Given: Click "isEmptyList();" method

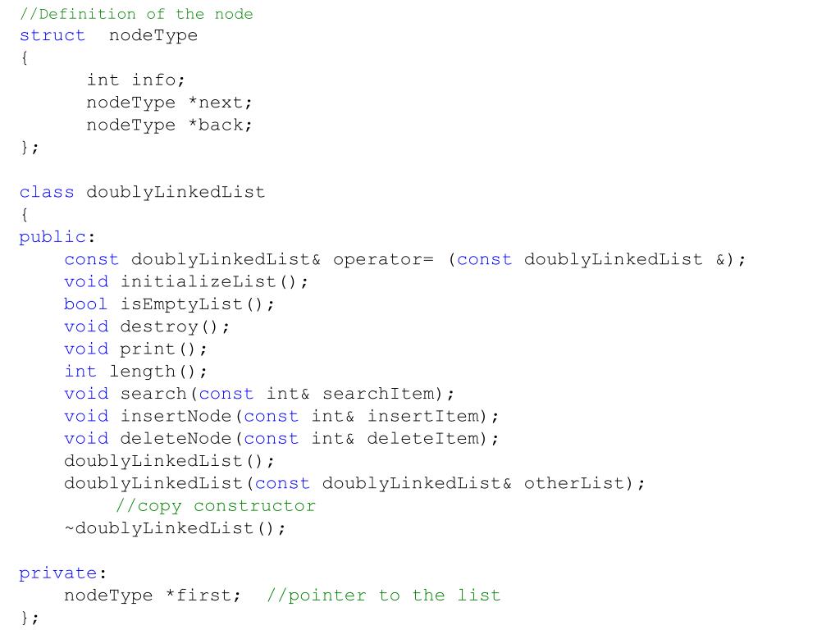Looking at the screenshot, I should 197,305.
